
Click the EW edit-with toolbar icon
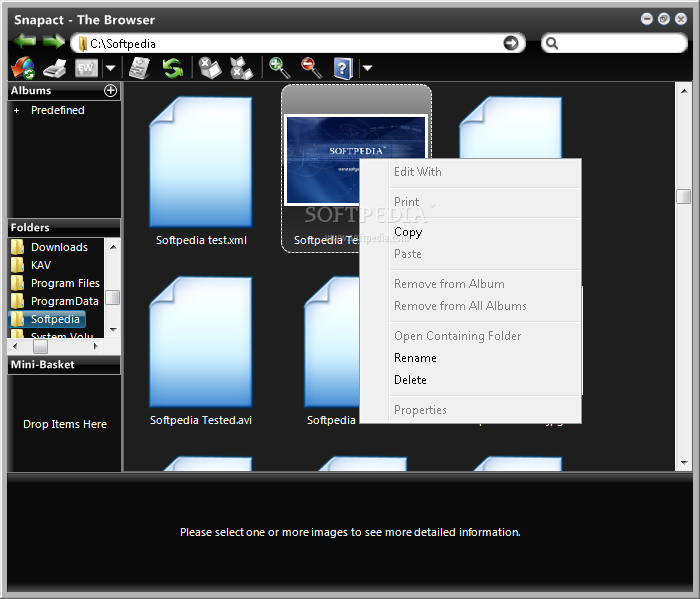click(86, 68)
